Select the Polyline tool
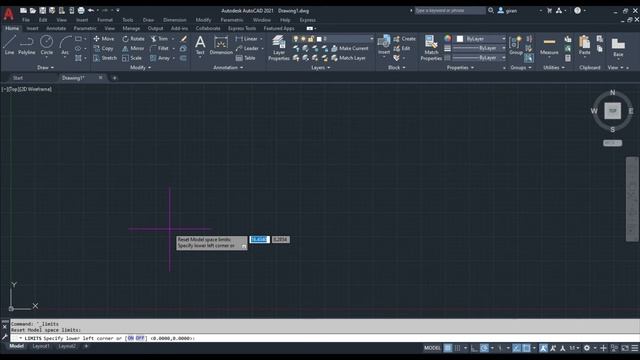The width and height of the screenshot is (640, 360). [x=27, y=45]
